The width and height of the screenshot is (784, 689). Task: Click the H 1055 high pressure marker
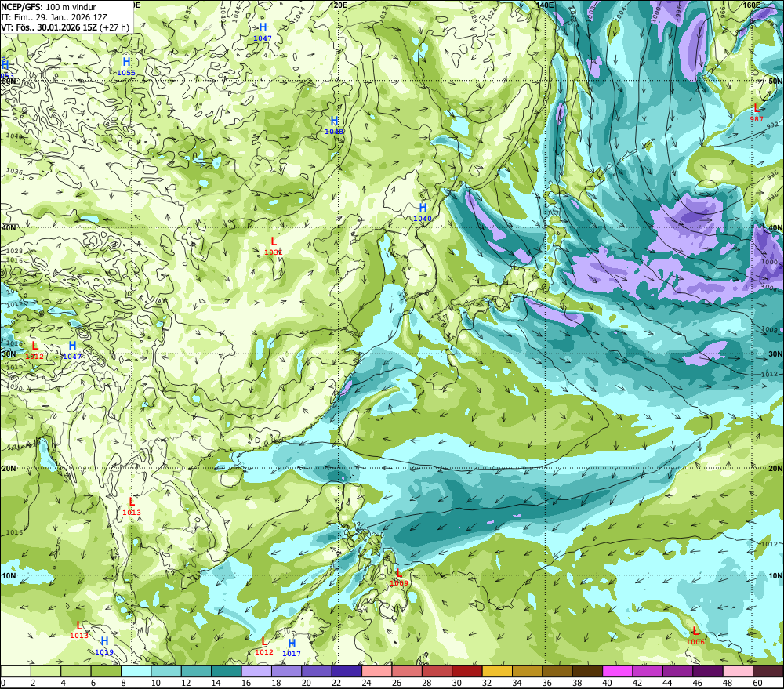tap(126, 66)
